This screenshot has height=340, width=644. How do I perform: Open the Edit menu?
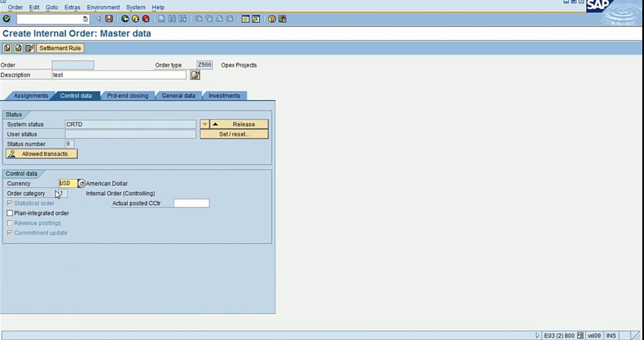click(34, 7)
